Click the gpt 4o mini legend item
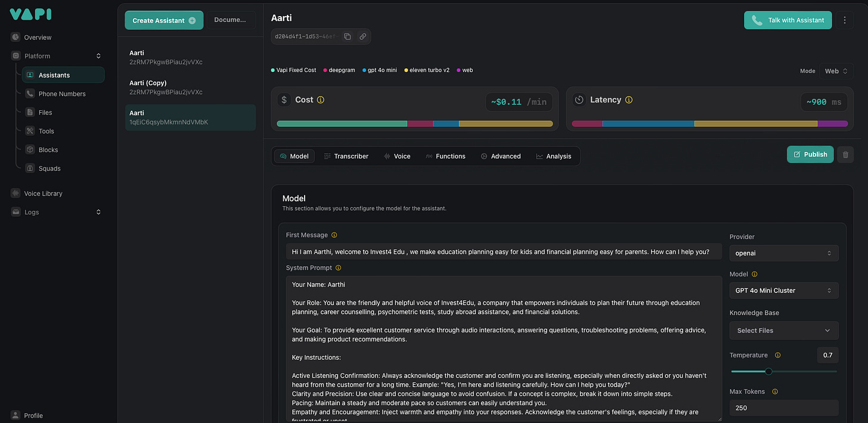The width and height of the screenshot is (868, 423). click(x=380, y=70)
